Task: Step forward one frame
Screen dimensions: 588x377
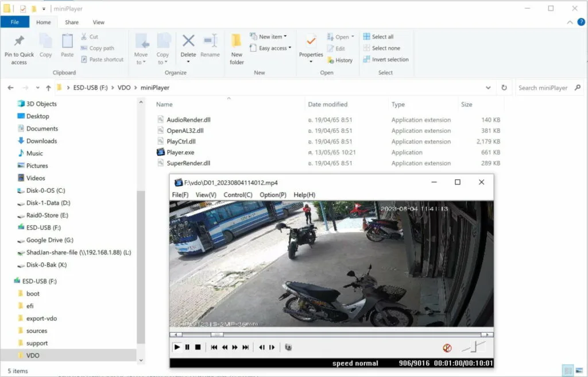Action: (x=272, y=347)
